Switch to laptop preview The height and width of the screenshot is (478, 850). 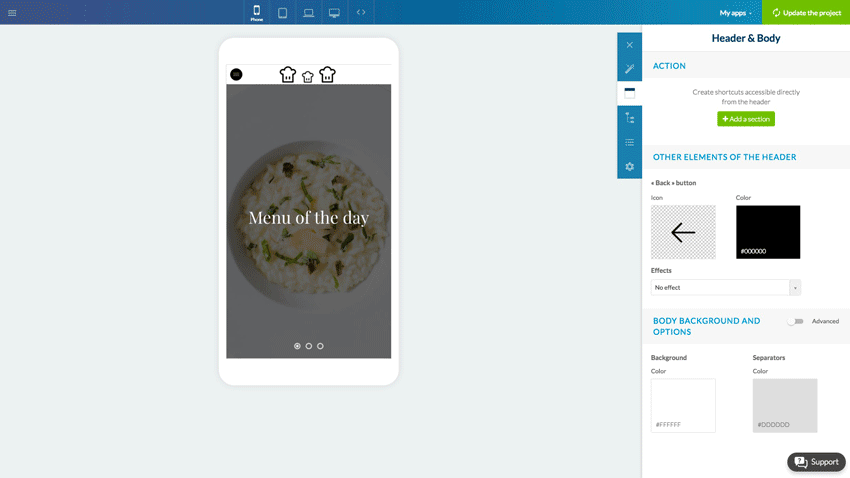(x=309, y=13)
